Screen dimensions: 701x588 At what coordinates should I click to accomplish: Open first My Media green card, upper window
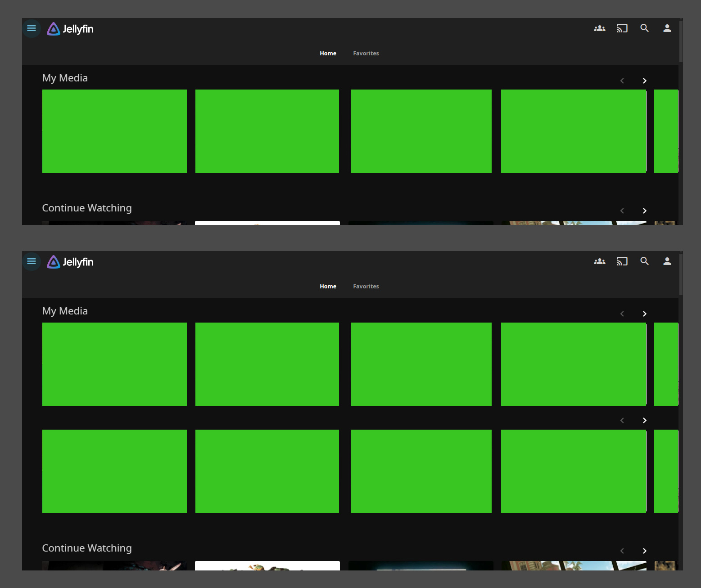point(114,131)
